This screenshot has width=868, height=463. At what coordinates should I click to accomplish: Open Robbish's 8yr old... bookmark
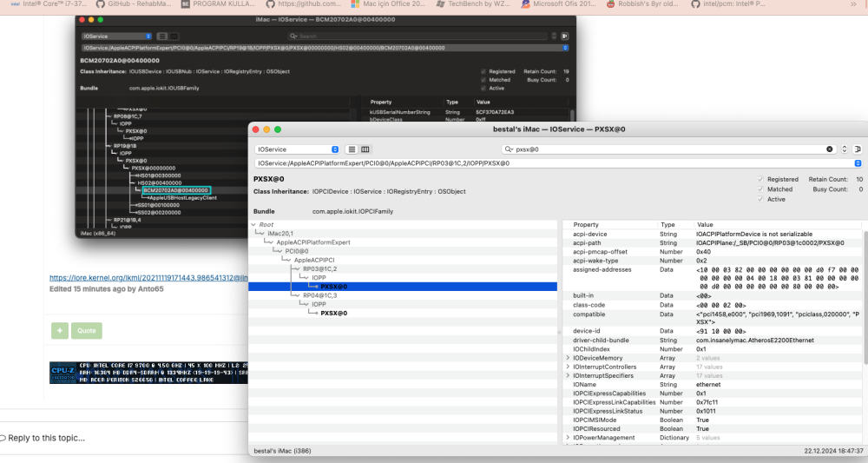tap(642, 3)
